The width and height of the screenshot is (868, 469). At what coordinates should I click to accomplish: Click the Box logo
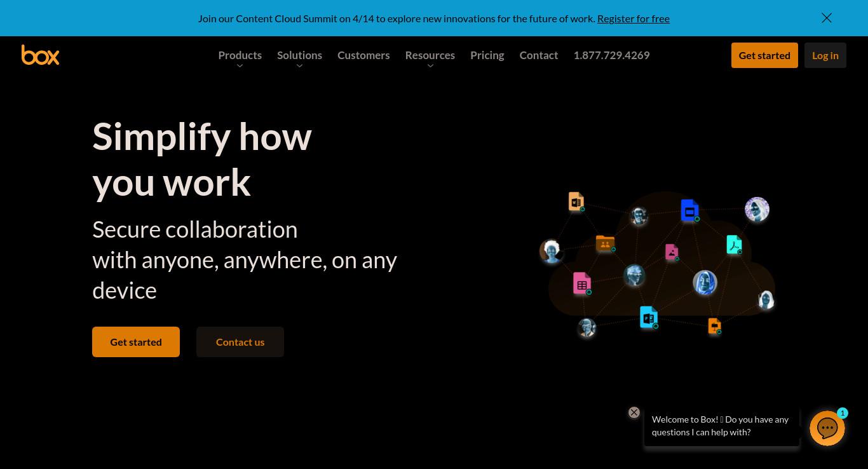40,55
